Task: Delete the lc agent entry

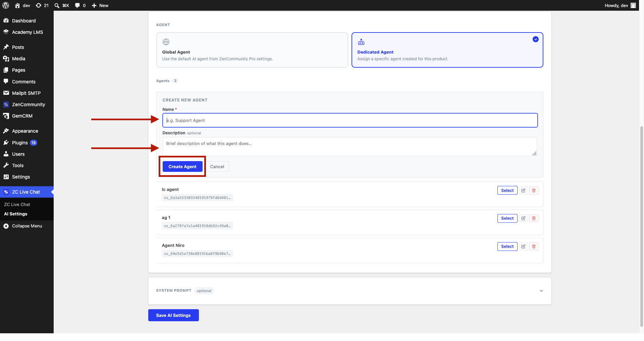Action: point(534,191)
